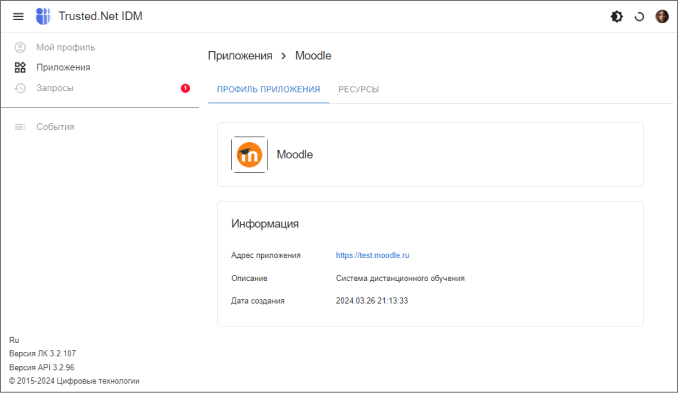
Task: Click the Приложения grid icon
Action: point(20,67)
